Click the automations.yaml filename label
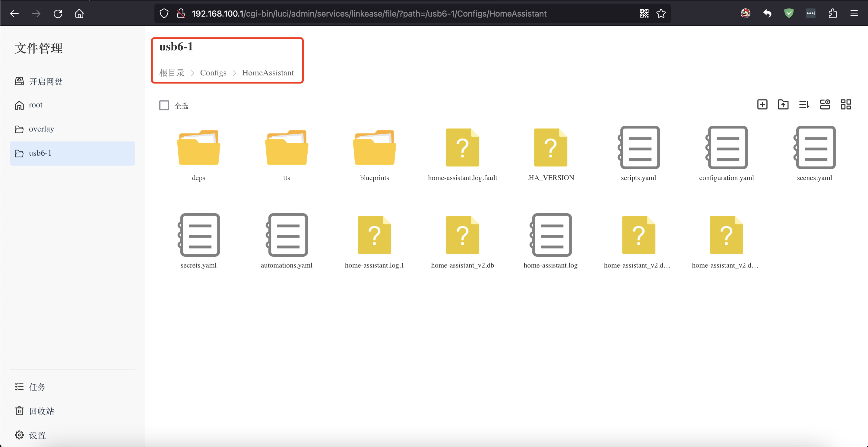 tap(287, 265)
